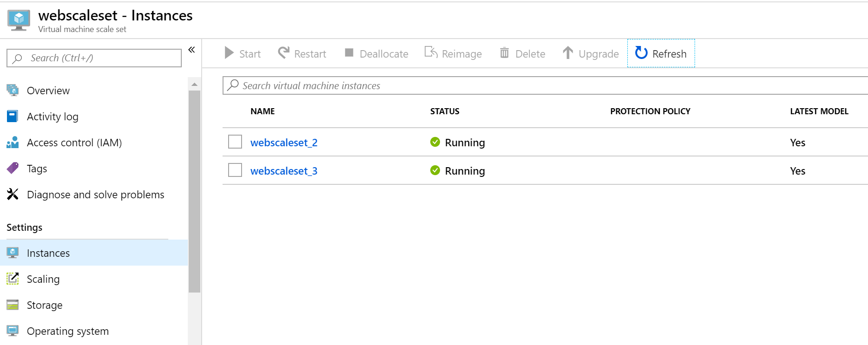Click the sidebar Search (Ctrl+/) box
The height and width of the screenshot is (345, 868).
pyautogui.click(x=94, y=58)
